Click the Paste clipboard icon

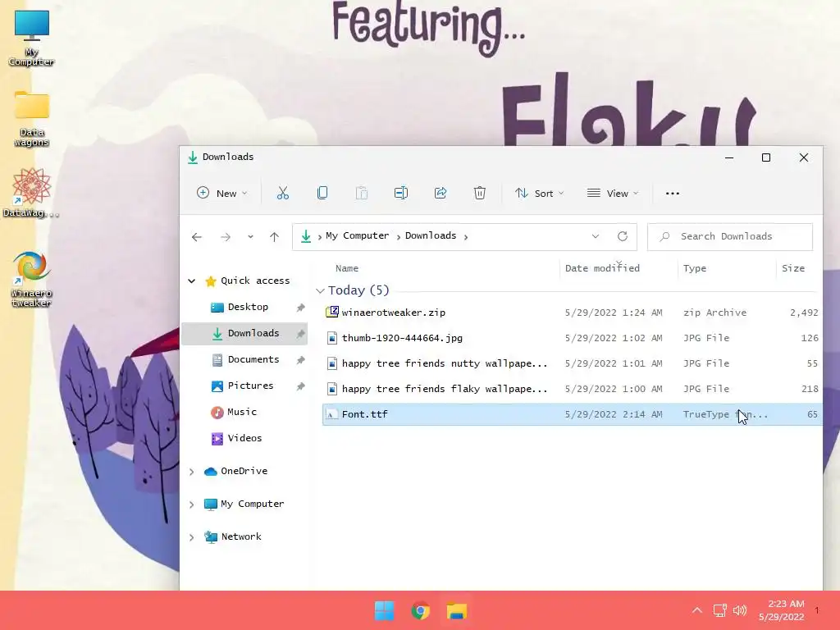pos(362,194)
